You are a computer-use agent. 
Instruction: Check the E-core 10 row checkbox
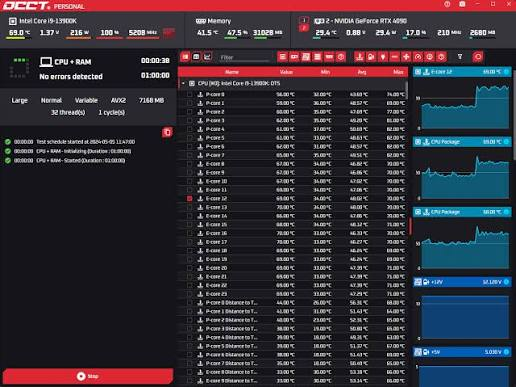point(190,181)
